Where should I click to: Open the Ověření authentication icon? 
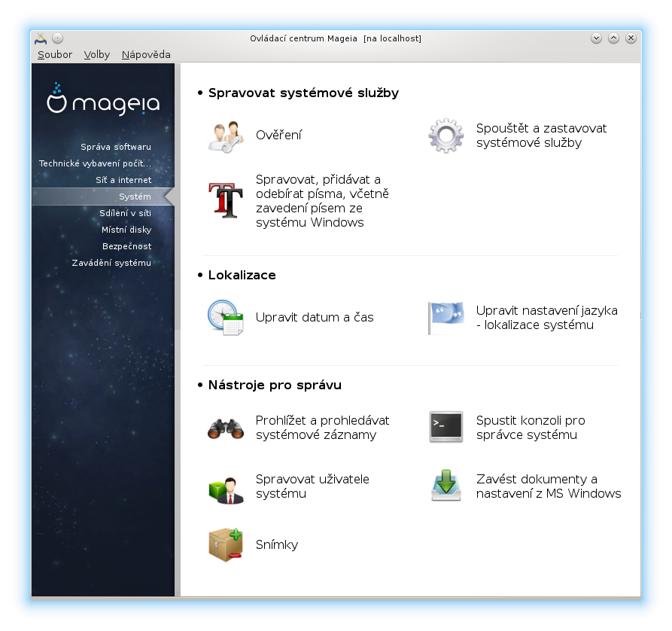click(226, 136)
